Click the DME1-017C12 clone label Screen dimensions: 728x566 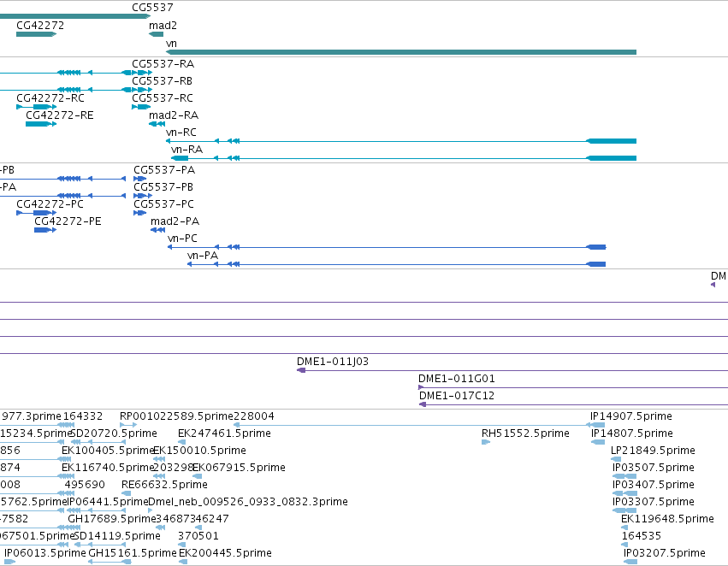(457, 396)
